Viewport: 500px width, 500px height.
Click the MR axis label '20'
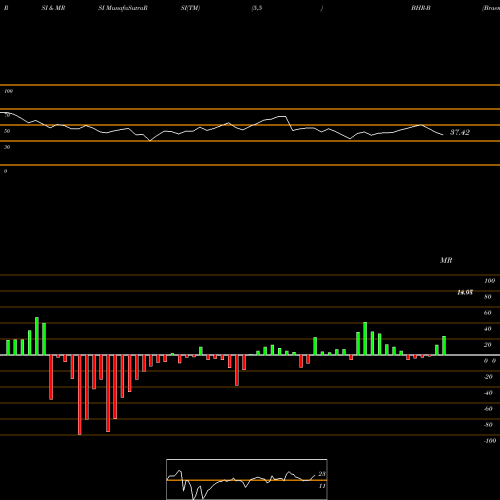pyautogui.click(x=487, y=345)
